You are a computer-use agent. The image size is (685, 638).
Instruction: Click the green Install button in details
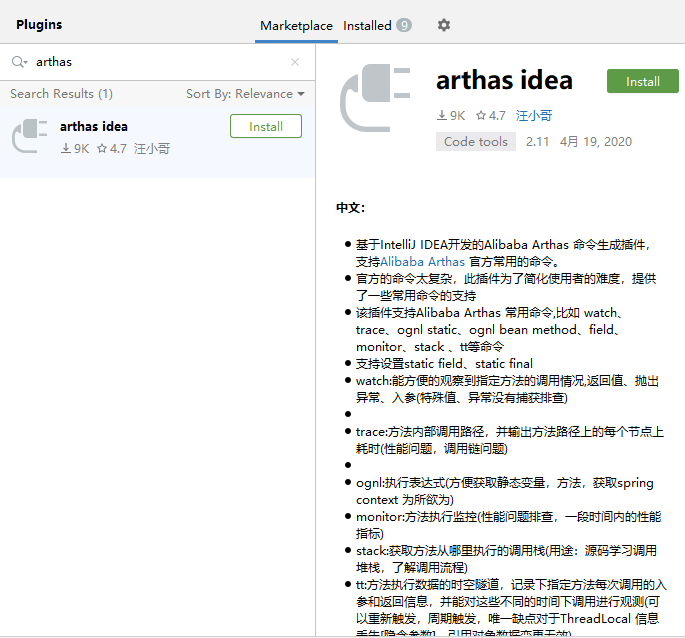coord(643,81)
